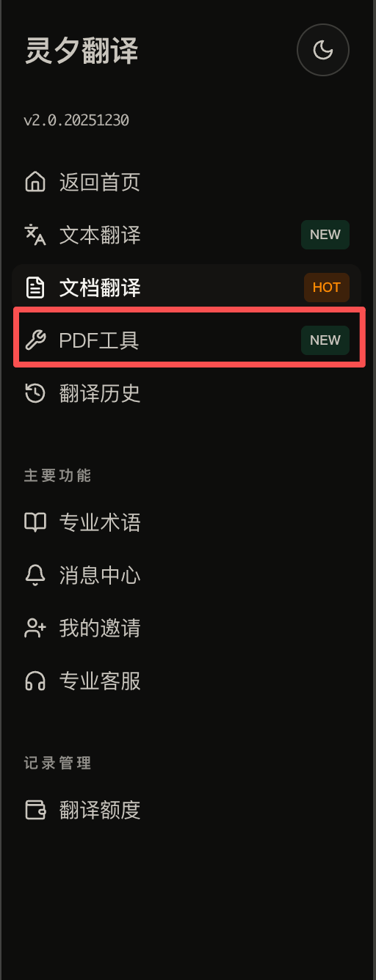Screen dimensions: 376x980
Task: Toggle dark mode with moon icon
Action: click(x=323, y=50)
